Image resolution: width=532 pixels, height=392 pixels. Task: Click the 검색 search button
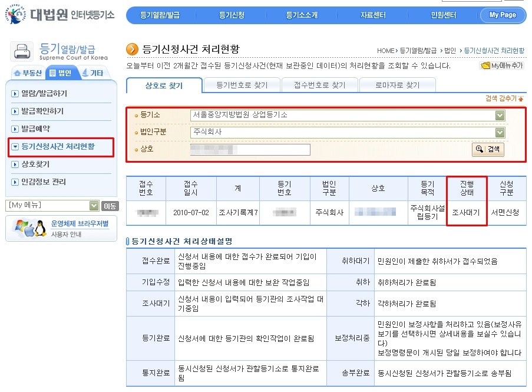(x=488, y=149)
